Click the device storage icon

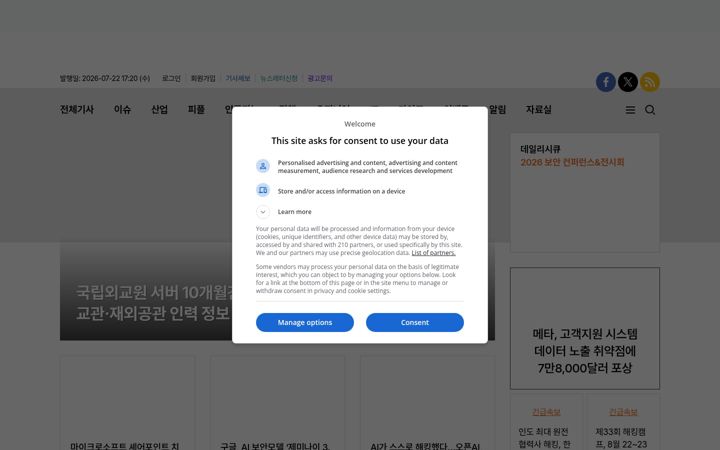click(263, 190)
